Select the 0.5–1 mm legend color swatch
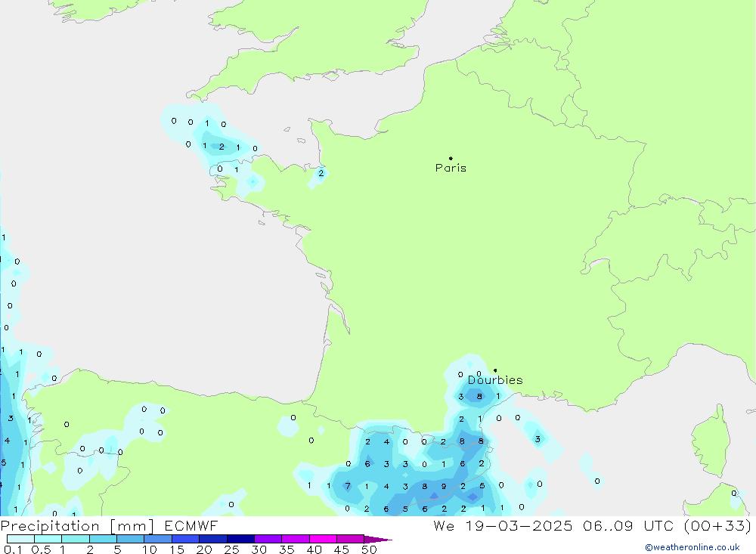 pyautogui.click(x=48, y=539)
